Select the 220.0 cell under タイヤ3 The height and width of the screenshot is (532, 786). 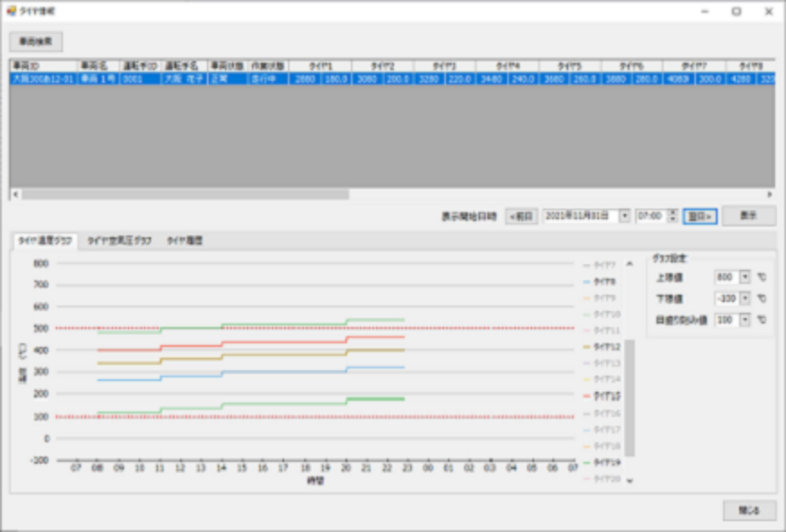pyautogui.click(x=460, y=79)
